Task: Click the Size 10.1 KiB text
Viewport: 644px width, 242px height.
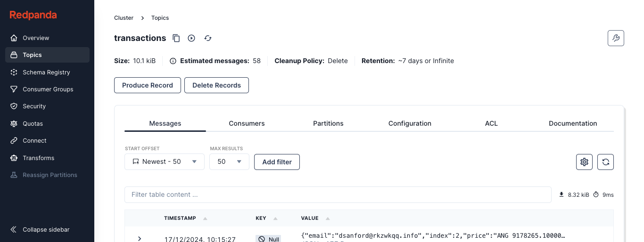Action: (x=135, y=61)
